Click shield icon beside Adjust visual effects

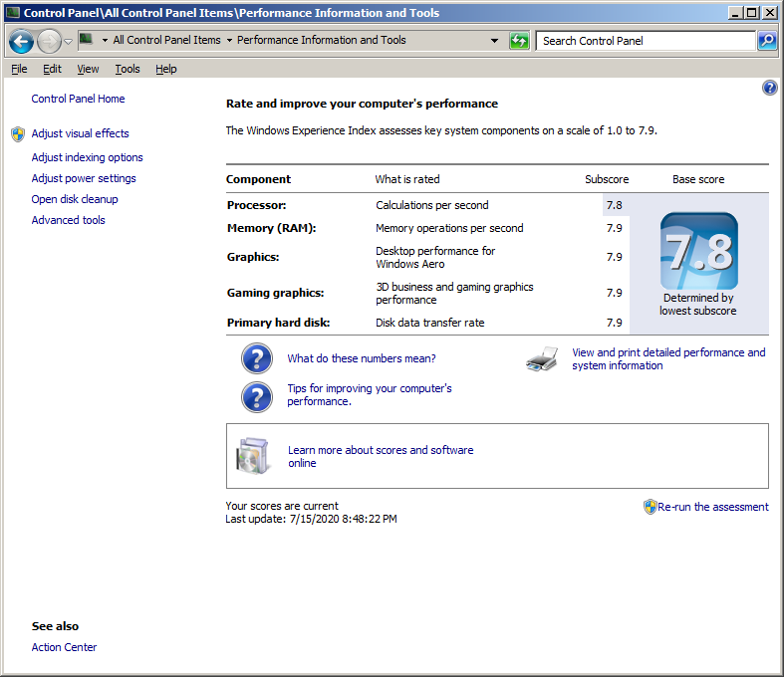pos(18,133)
